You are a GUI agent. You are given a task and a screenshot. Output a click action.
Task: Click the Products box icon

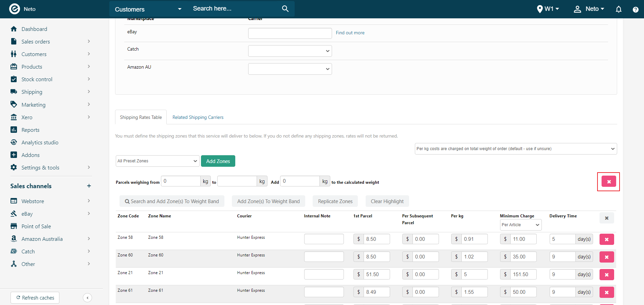tap(14, 67)
